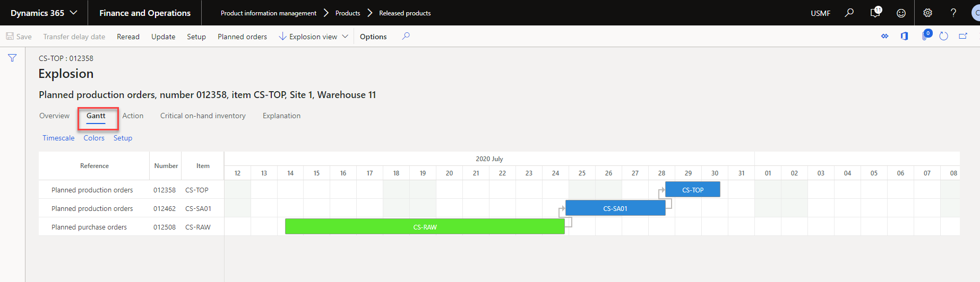Refresh the page with the circular arrow
Viewport: 980px width, 282px height.
[x=943, y=36]
